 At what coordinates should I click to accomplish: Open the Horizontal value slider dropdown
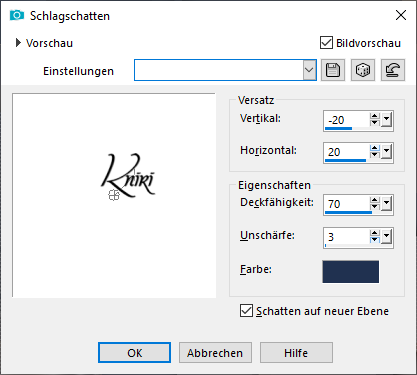click(386, 151)
